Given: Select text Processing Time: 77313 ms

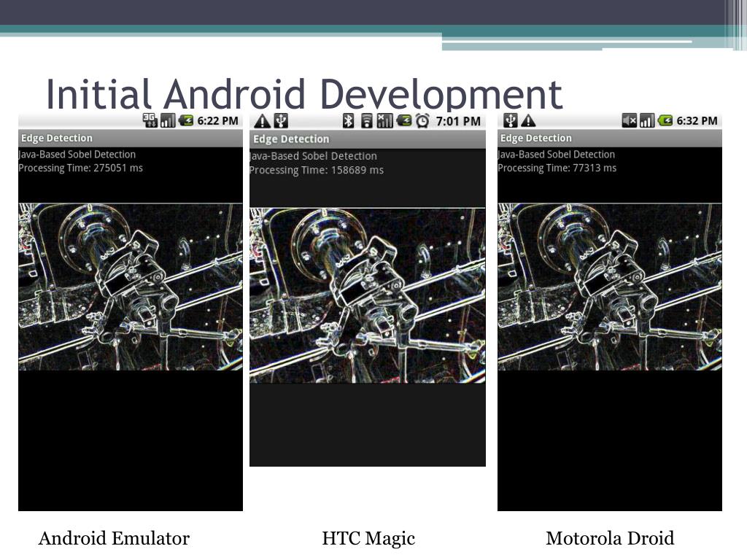Looking at the screenshot, I should click(557, 168).
